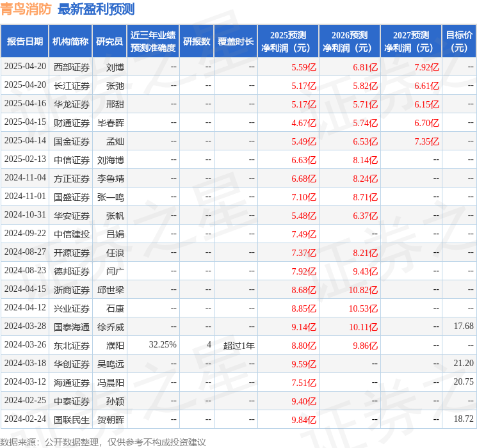Click the 2025预测净利润 column header
This screenshot has width=477, height=448.
tap(288, 42)
